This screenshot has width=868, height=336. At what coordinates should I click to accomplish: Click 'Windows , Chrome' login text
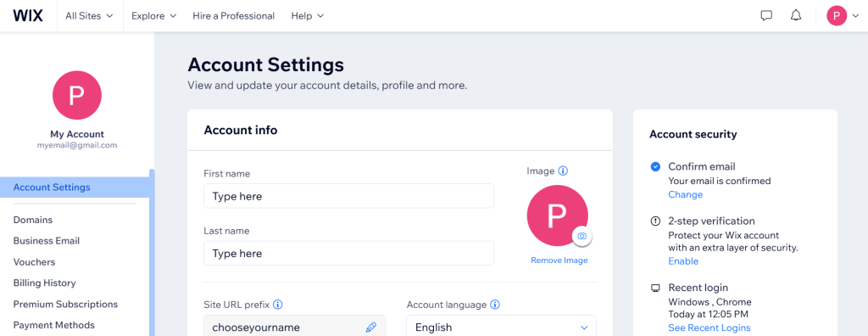[x=709, y=302]
